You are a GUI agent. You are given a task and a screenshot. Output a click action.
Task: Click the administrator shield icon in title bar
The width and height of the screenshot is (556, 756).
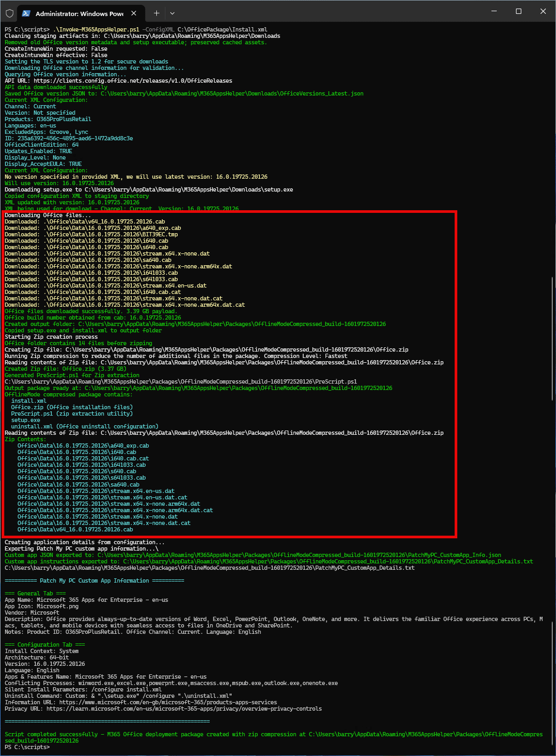click(9, 13)
